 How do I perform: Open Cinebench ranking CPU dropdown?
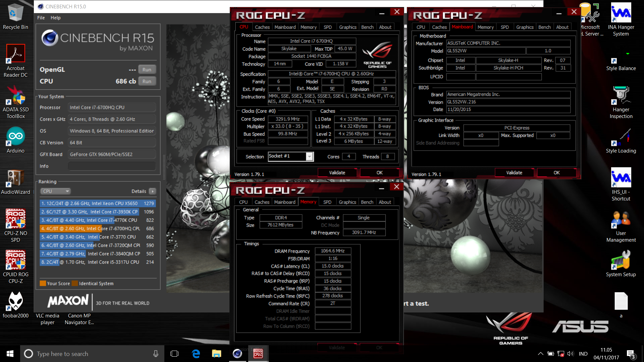(x=55, y=191)
